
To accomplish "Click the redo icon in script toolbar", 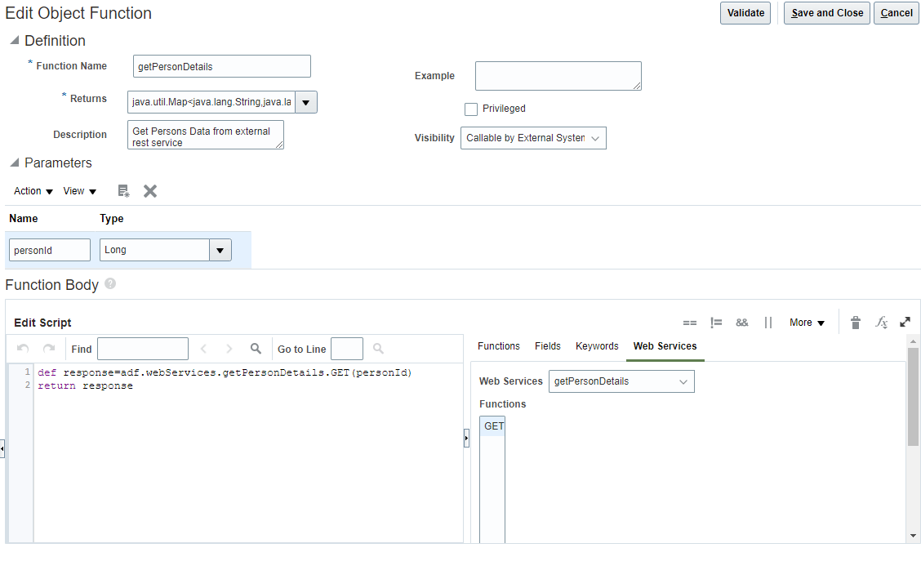I will [x=49, y=349].
